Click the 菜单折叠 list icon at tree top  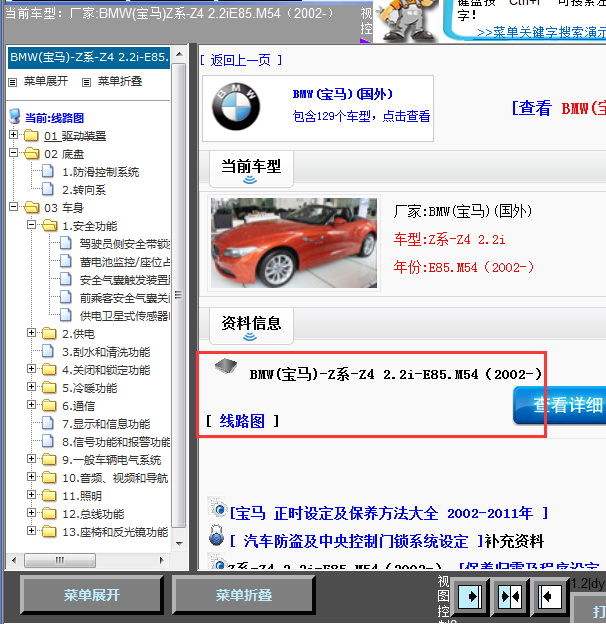point(86,82)
